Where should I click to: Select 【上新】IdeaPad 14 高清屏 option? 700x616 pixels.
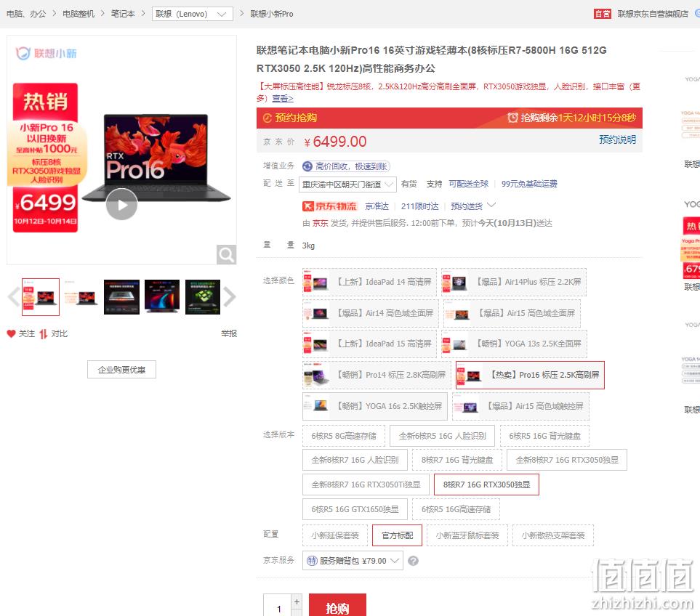coord(370,282)
